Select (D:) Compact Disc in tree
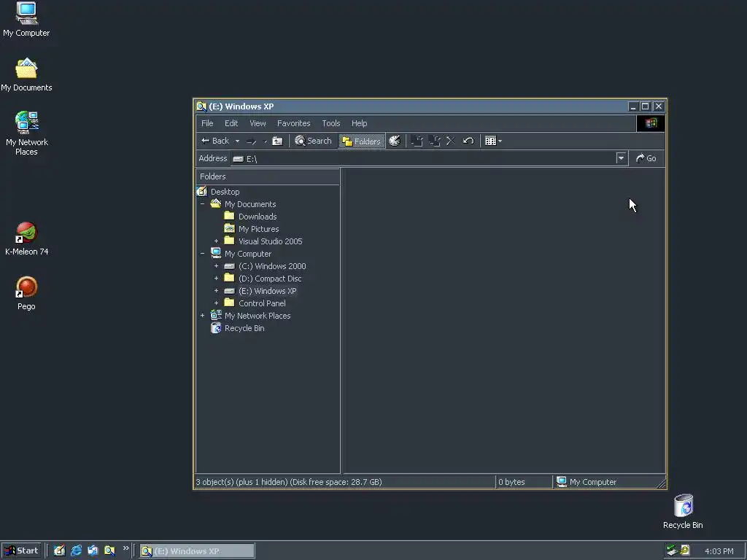The height and width of the screenshot is (560, 747). click(x=270, y=279)
